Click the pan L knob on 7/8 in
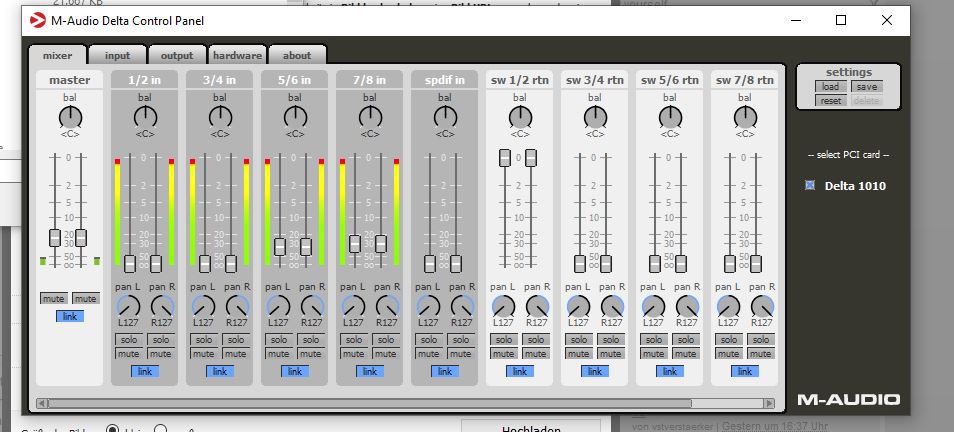 click(x=353, y=307)
